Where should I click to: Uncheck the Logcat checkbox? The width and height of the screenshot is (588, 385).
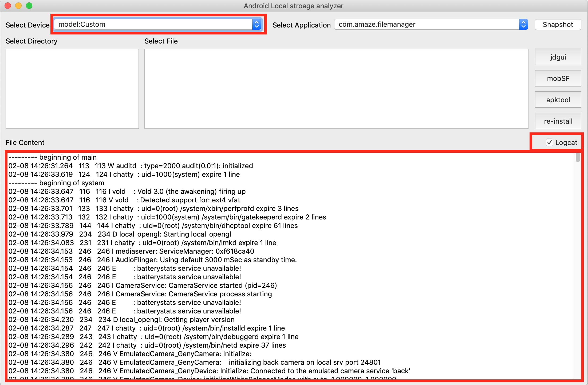549,143
